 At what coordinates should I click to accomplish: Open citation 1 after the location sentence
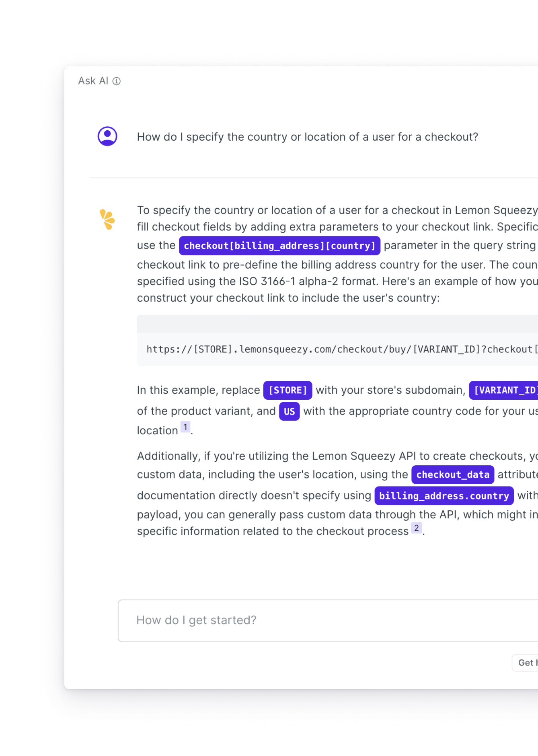(185, 427)
